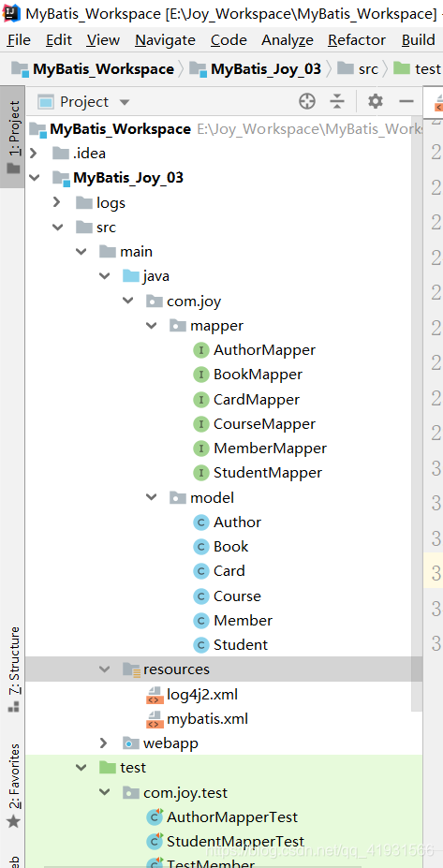Select the AuthorMapperTest file name
The width and height of the screenshot is (443, 868).
[x=232, y=817]
